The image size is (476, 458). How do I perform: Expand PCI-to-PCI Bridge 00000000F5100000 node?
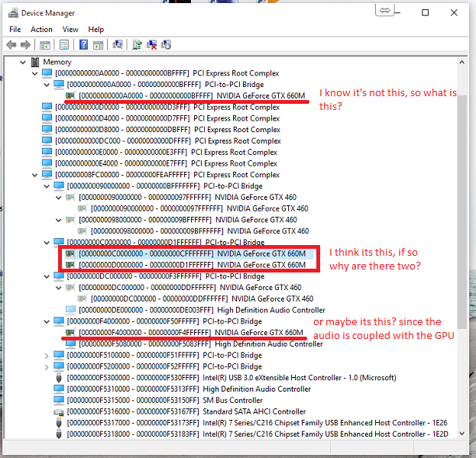pos(47,356)
